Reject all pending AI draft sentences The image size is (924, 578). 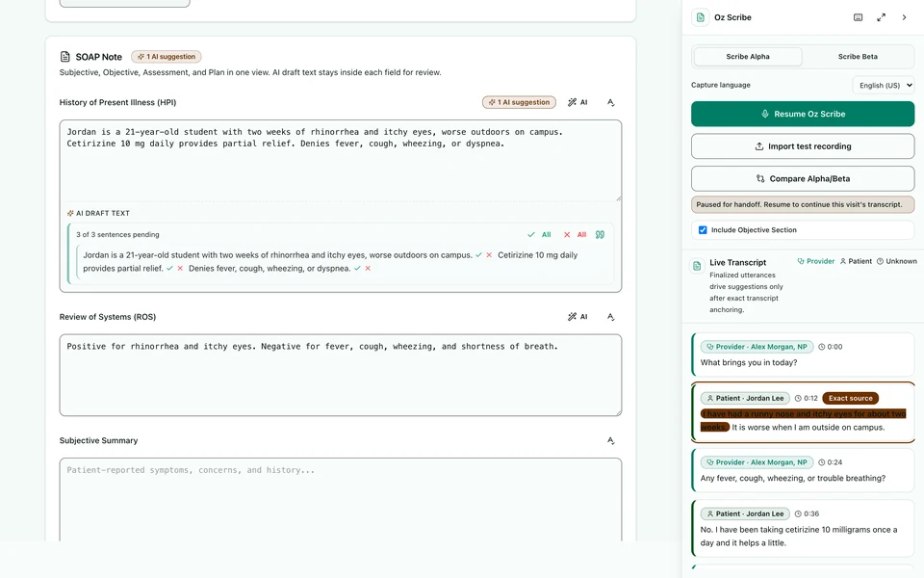tap(575, 235)
